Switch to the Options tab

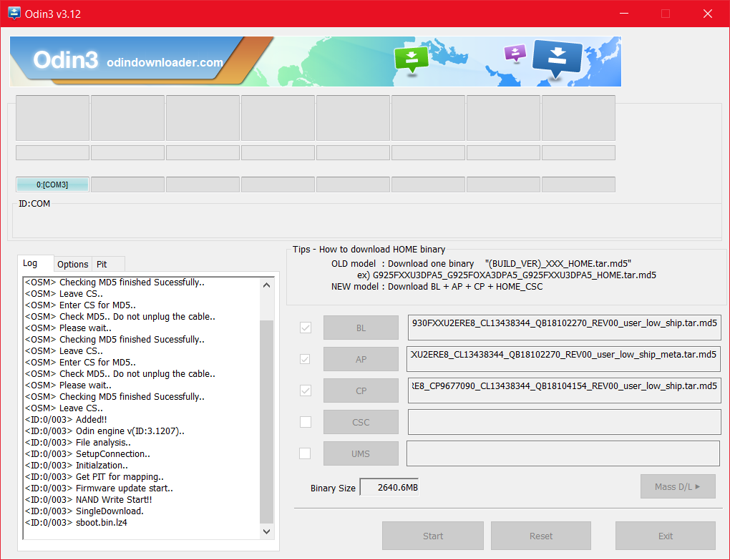pos(73,264)
